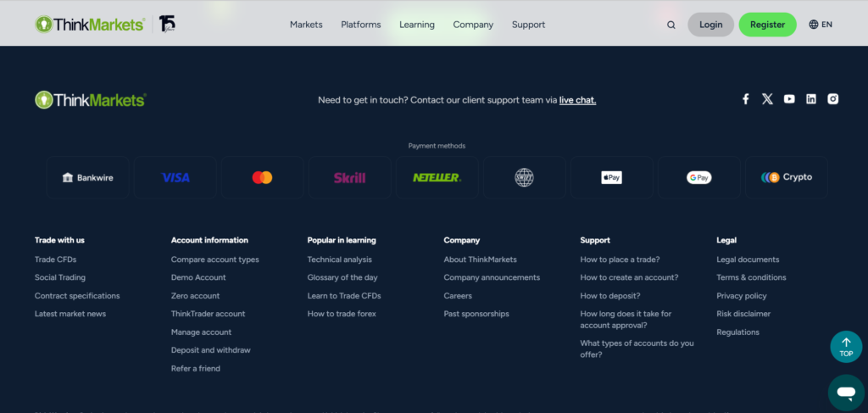Open the Support menu item
Viewport: 868px width, 413px height.
[528, 25]
